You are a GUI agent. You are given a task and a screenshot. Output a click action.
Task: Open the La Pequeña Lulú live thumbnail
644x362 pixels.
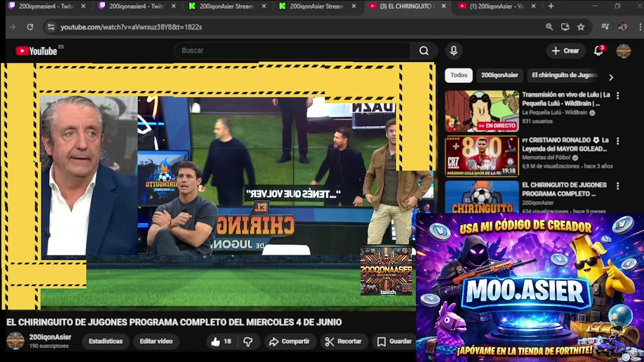481,111
